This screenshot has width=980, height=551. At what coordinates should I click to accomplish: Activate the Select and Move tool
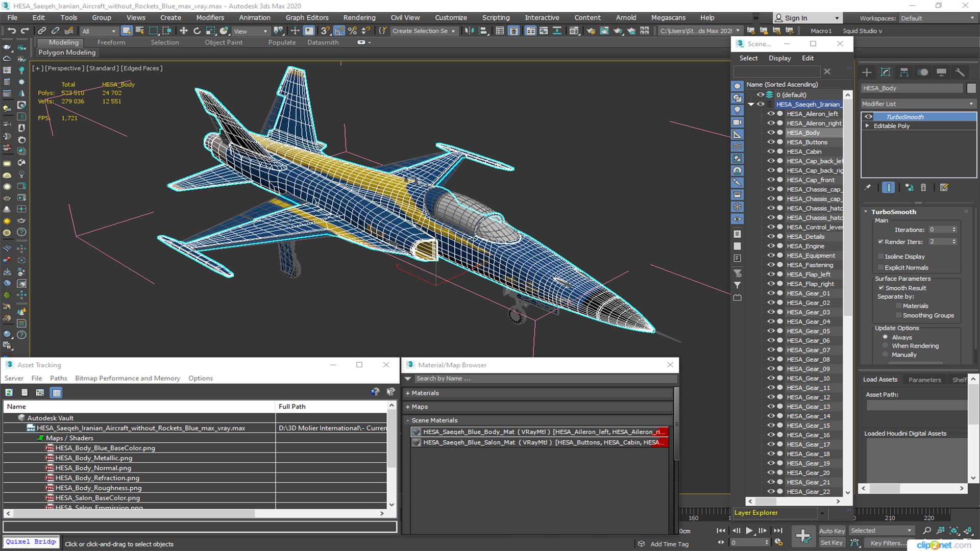[x=184, y=31]
